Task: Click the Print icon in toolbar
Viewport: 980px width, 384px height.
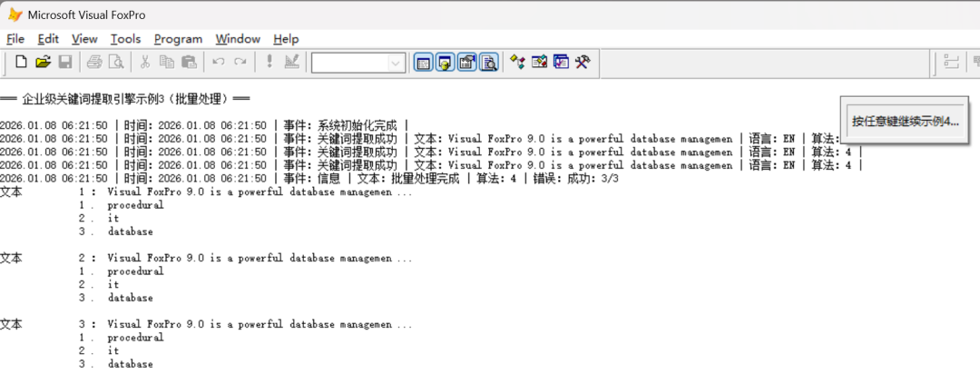Action: (x=94, y=62)
